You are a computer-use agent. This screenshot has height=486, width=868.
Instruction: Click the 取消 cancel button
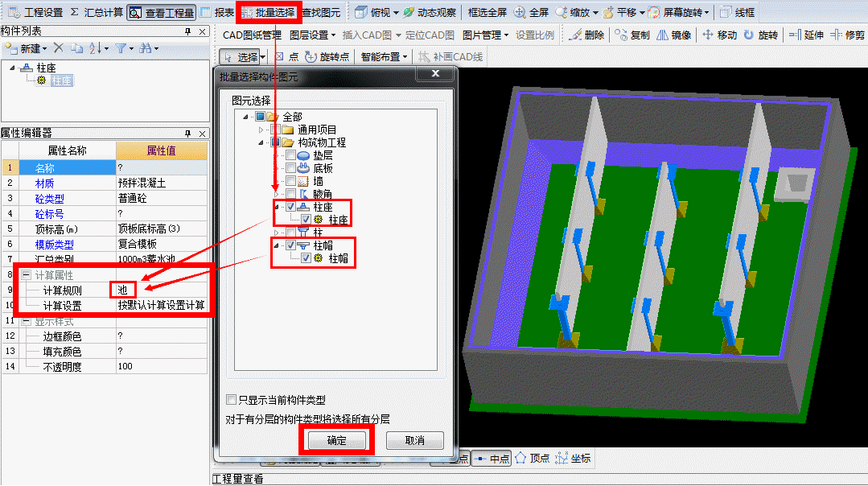(414, 440)
